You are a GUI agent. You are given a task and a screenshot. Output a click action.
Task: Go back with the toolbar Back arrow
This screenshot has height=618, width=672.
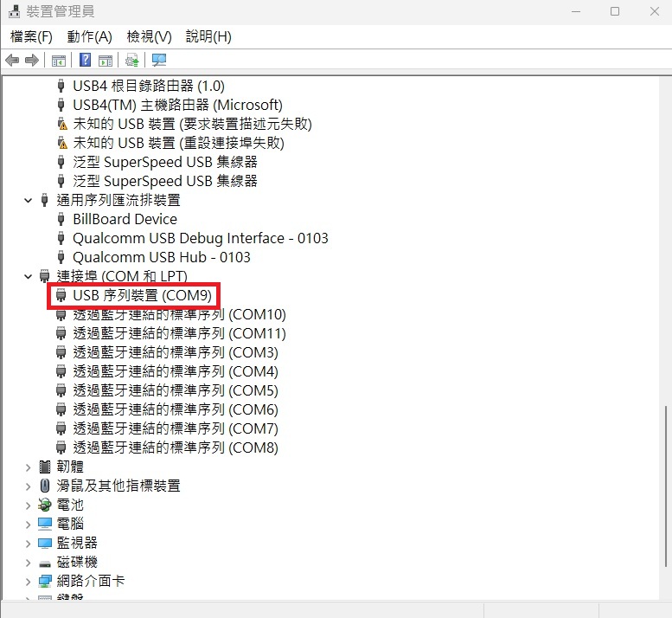point(12,60)
